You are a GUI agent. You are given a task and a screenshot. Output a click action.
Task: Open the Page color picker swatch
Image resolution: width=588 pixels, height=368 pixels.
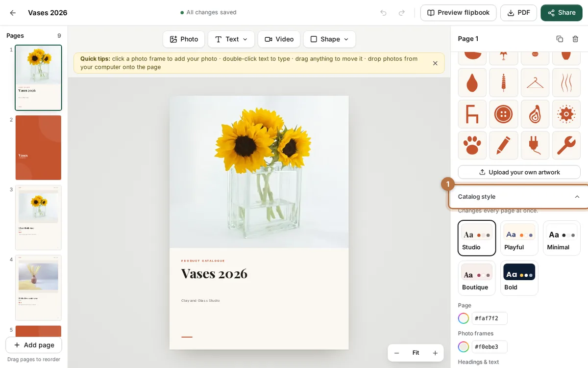tap(464, 318)
